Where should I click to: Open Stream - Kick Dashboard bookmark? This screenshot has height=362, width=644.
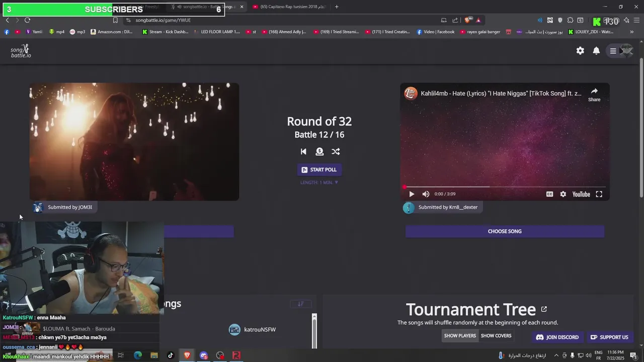point(166,32)
